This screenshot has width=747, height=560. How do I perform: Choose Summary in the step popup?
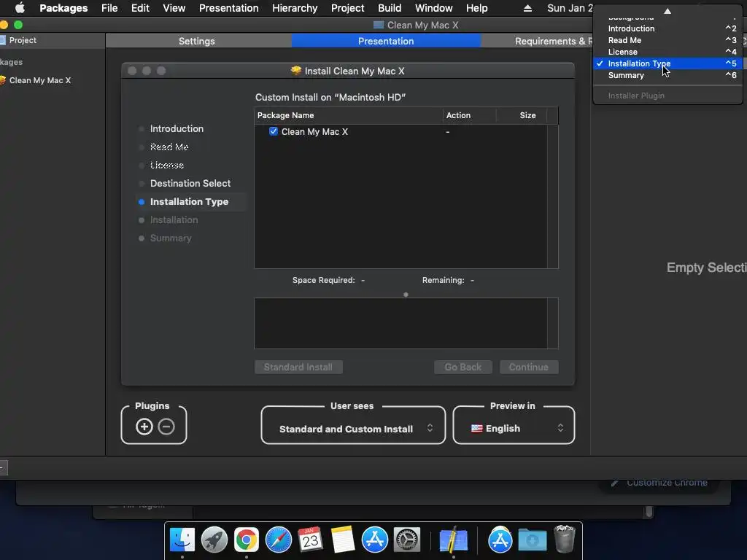[667, 75]
